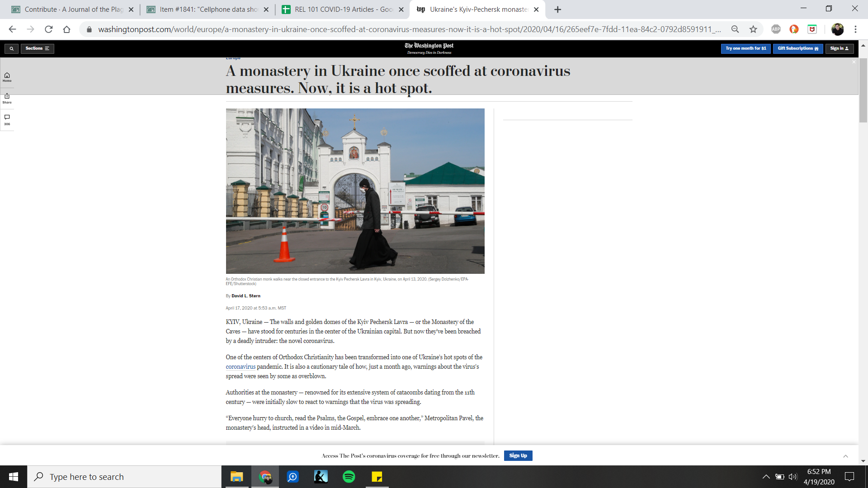Click the Adblock Plus extension icon
The width and height of the screenshot is (868, 488).
point(776,29)
